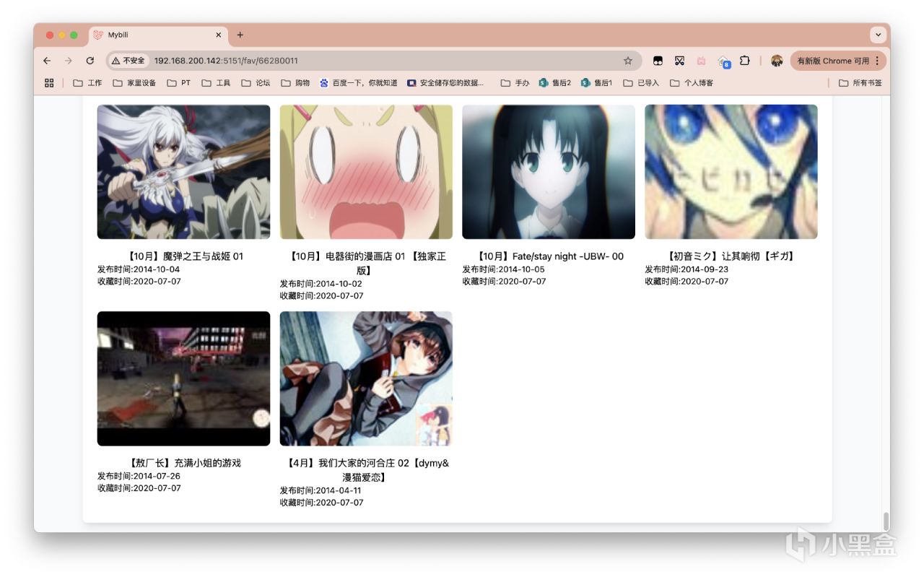Close the Mybili tab
This screenshot has width=924, height=577.
click(x=219, y=35)
